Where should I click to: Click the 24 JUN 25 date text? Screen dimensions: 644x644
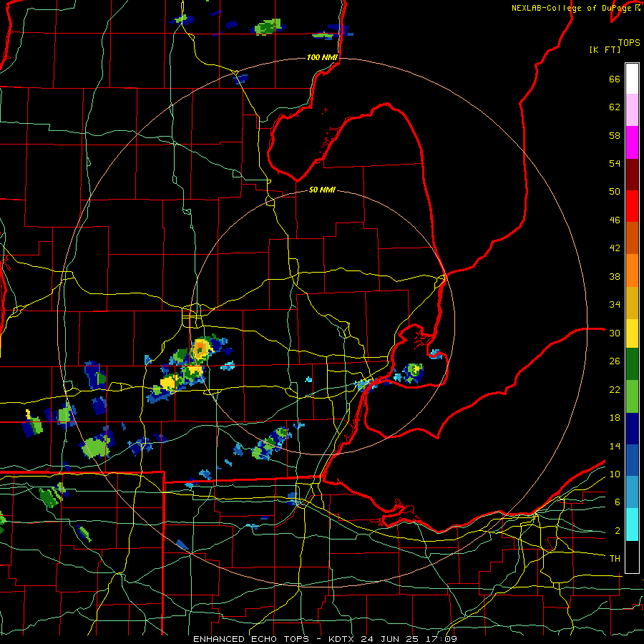click(389, 639)
